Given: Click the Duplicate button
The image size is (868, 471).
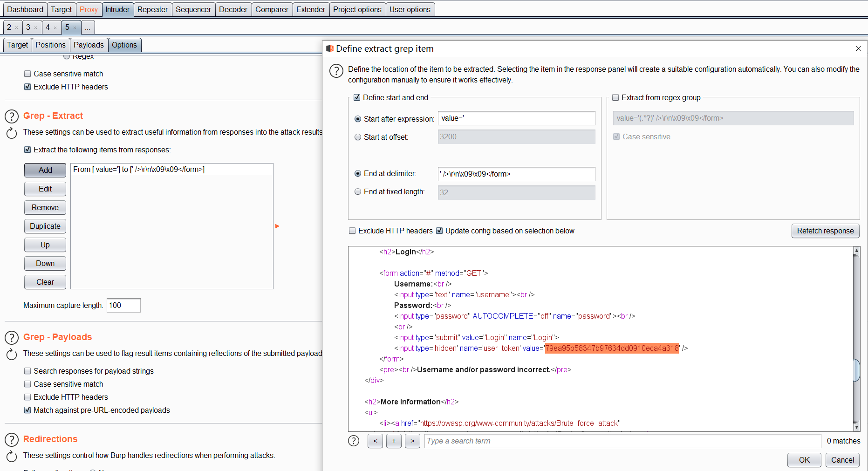Looking at the screenshot, I should point(45,226).
